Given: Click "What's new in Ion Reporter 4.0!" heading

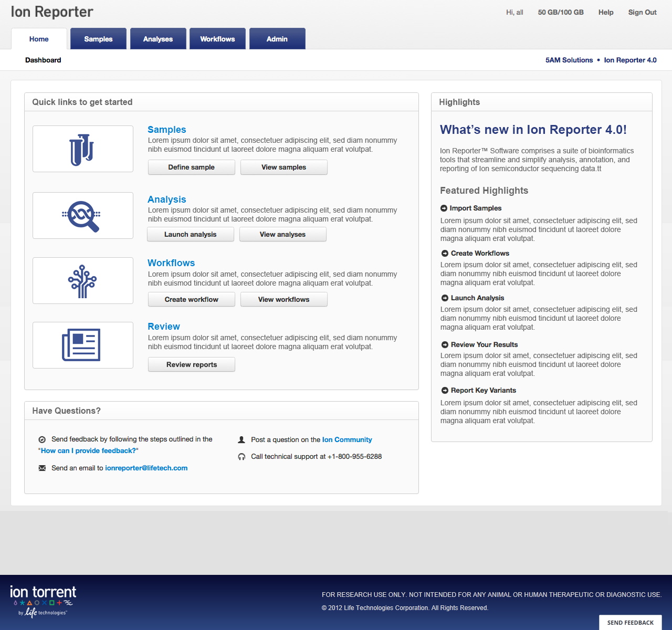Looking at the screenshot, I should click(x=533, y=130).
